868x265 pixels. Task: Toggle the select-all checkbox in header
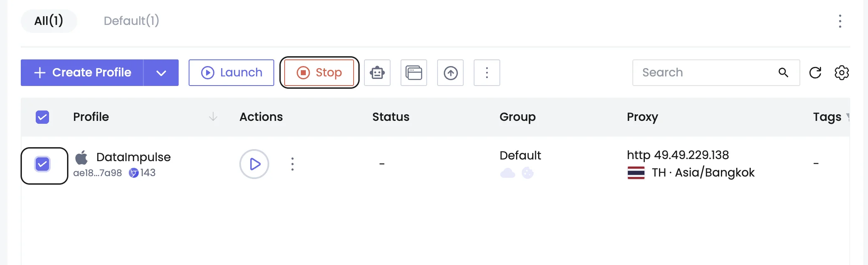[42, 117]
